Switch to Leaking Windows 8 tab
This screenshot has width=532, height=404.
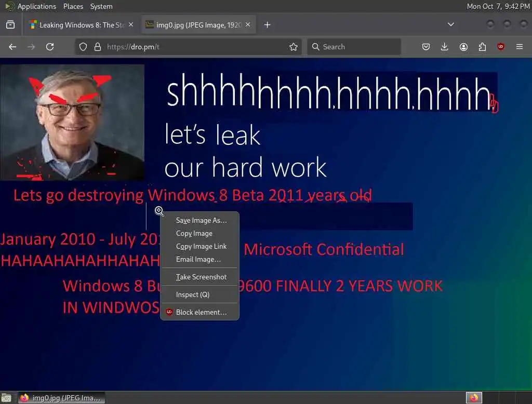click(82, 25)
